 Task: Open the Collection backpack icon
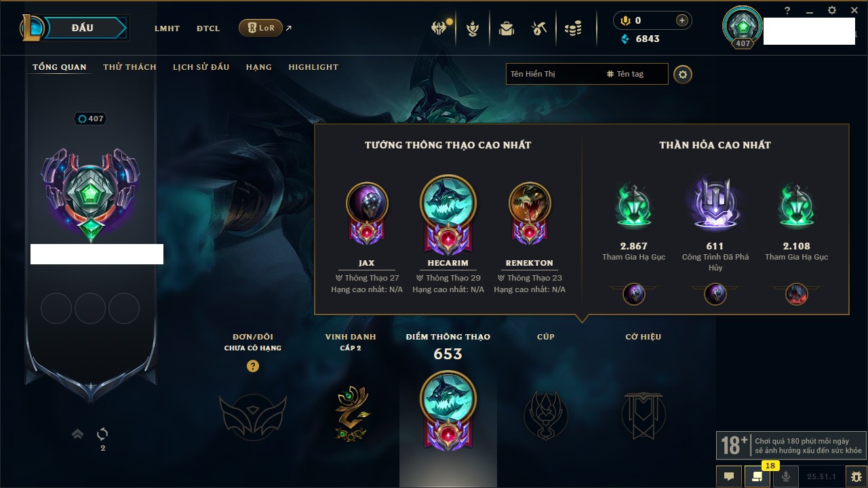coord(506,28)
